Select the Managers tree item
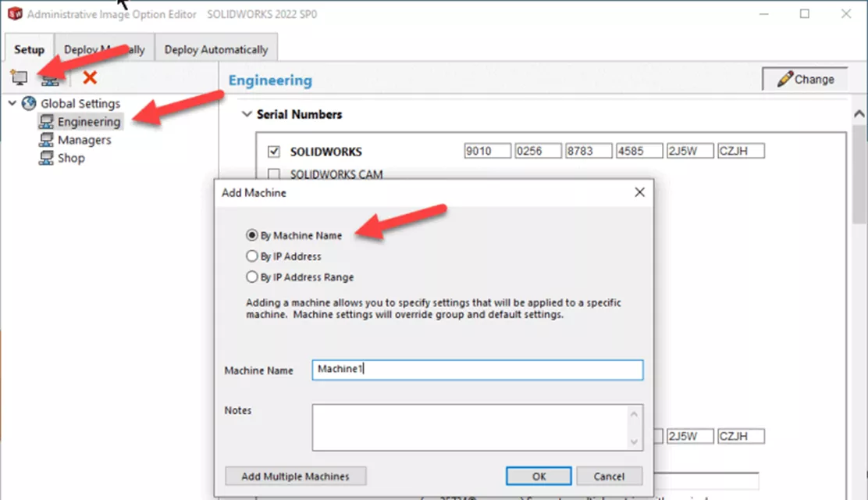 84,140
